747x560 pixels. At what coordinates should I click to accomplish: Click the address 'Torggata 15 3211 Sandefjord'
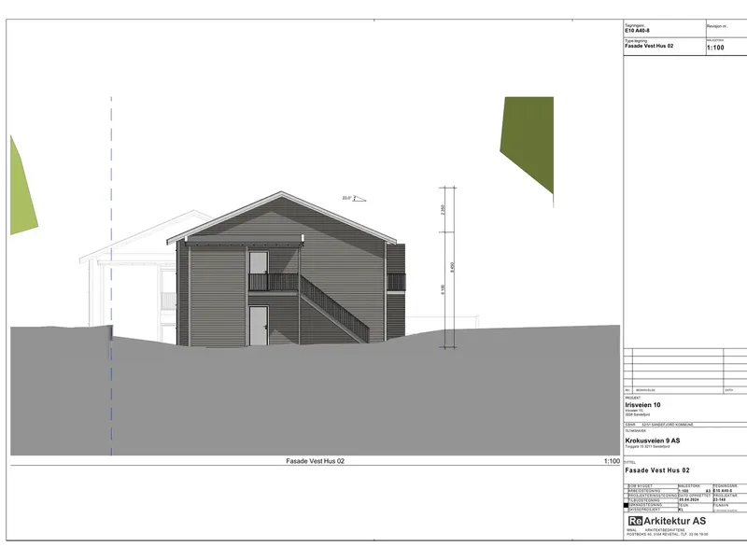pos(647,447)
